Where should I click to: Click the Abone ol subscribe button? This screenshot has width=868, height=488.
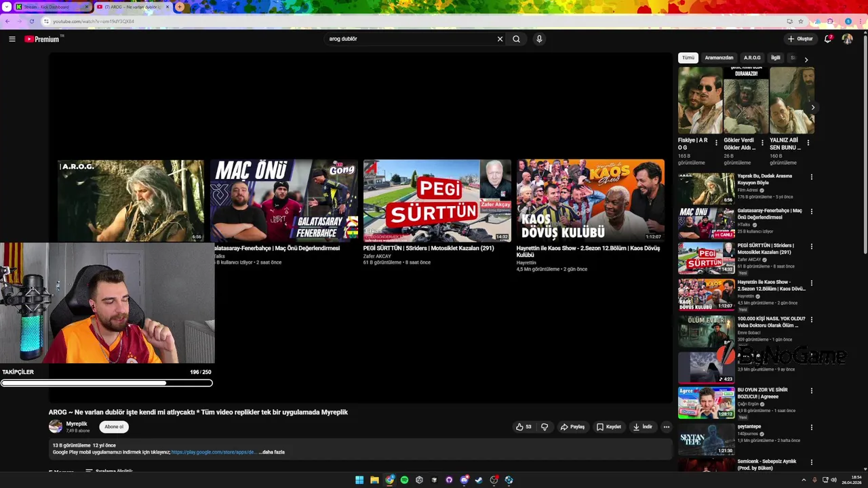(114, 427)
